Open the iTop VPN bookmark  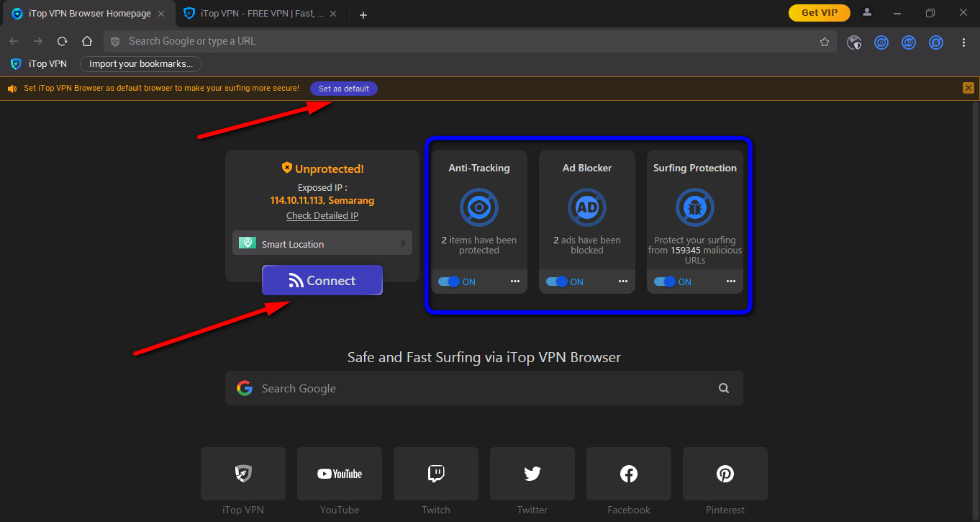(x=39, y=64)
